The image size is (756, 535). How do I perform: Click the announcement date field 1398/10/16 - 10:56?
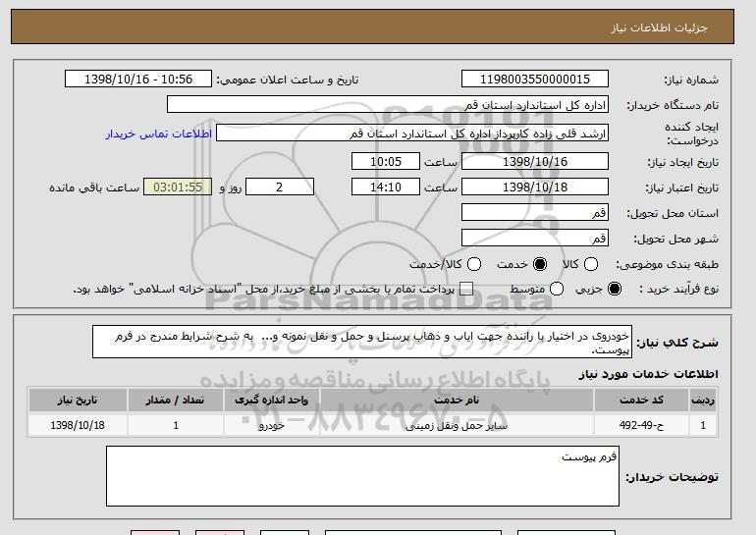tap(138, 80)
